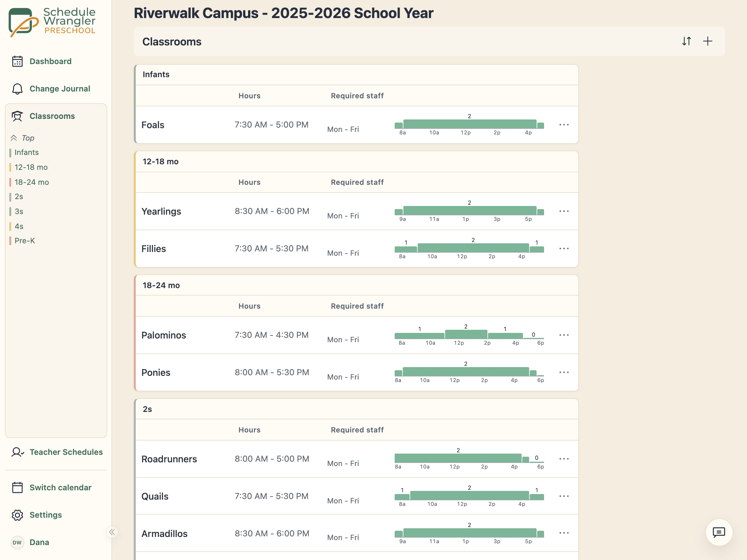Click the Teacher Schedules person icon

click(x=17, y=452)
